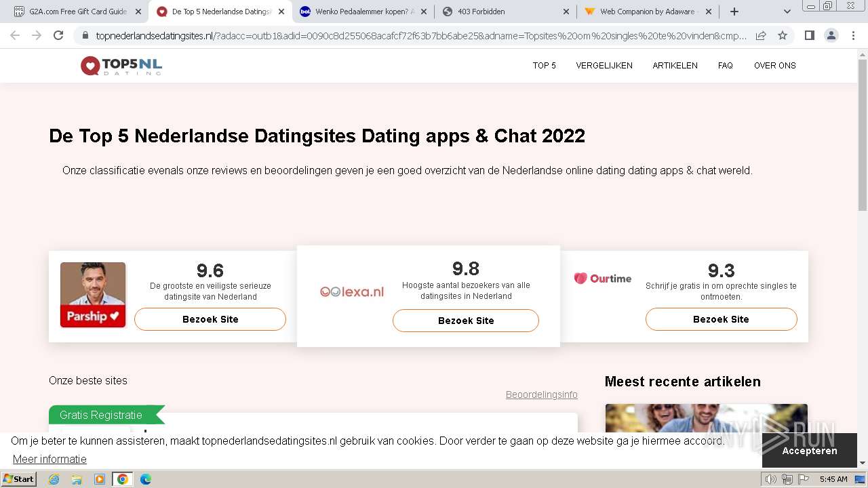Open File Explorer from taskbar

click(77, 479)
